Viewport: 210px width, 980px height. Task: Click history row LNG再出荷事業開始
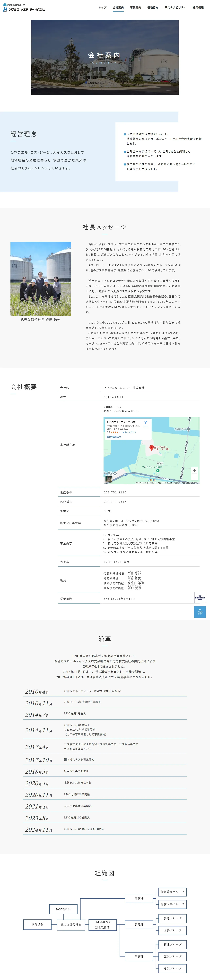[77, 794]
